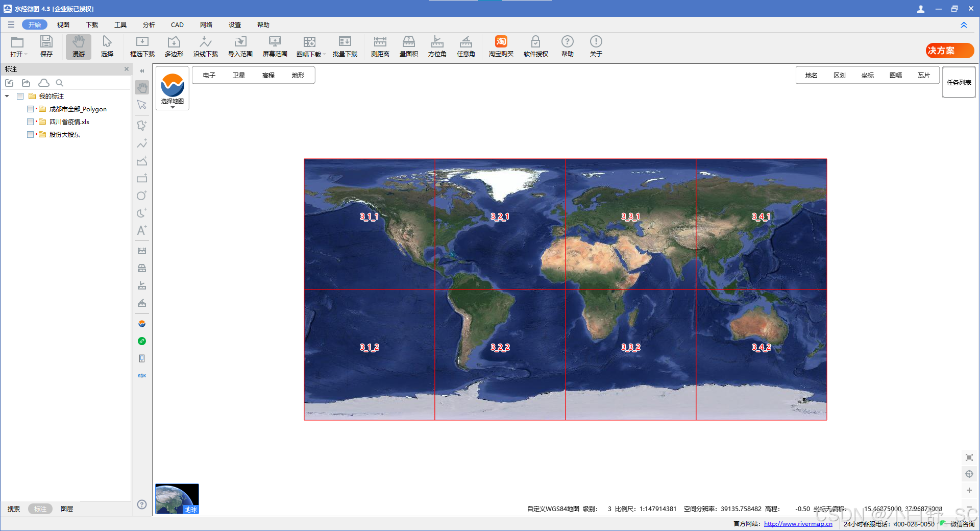This screenshot has width=980, height=531.
Task: Switch to the 地形 terrain map type
Action: [298, 75]
